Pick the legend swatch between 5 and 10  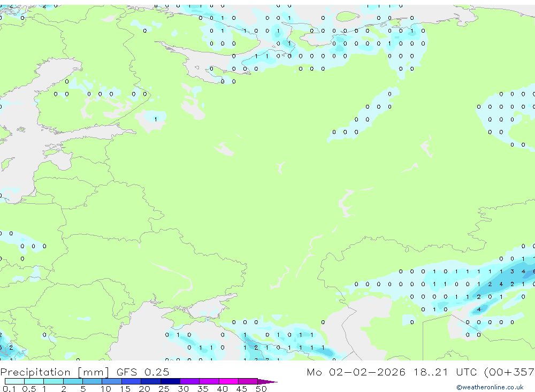coord(93,381)
